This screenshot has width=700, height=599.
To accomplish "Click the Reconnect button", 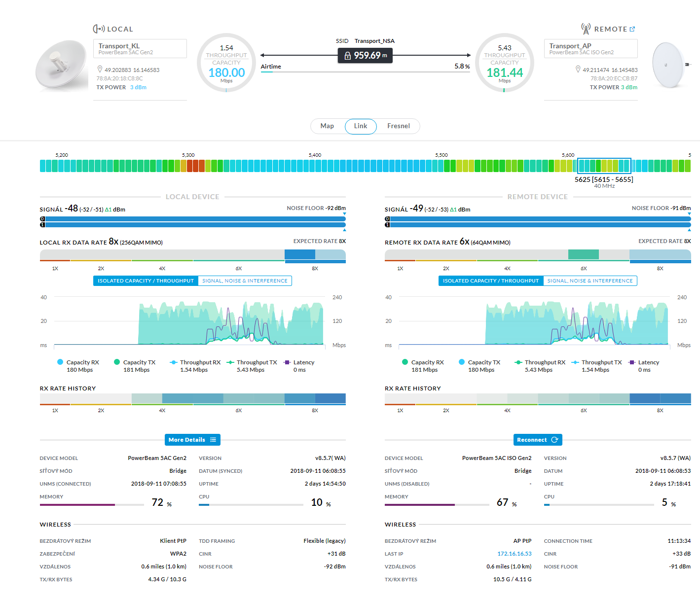I will pos(538,440).
